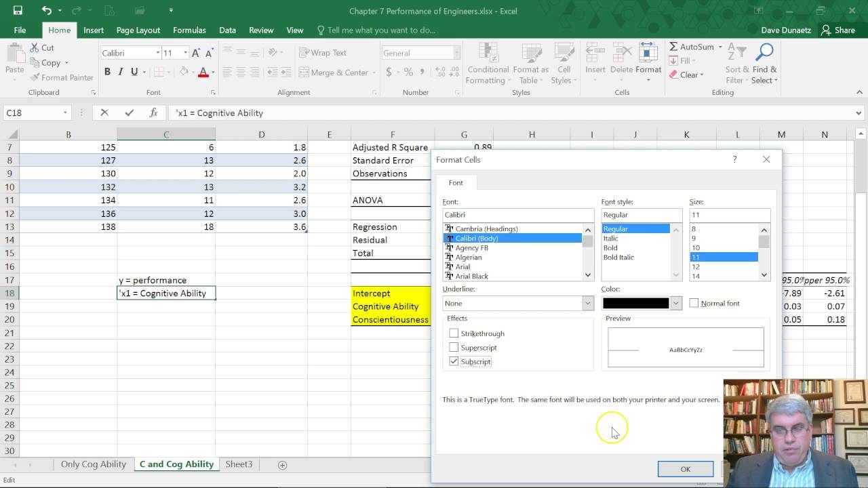Screen dimensions: 868x488
Task: Open the Page Layout ribbon tab
Action: pos(138,30)
